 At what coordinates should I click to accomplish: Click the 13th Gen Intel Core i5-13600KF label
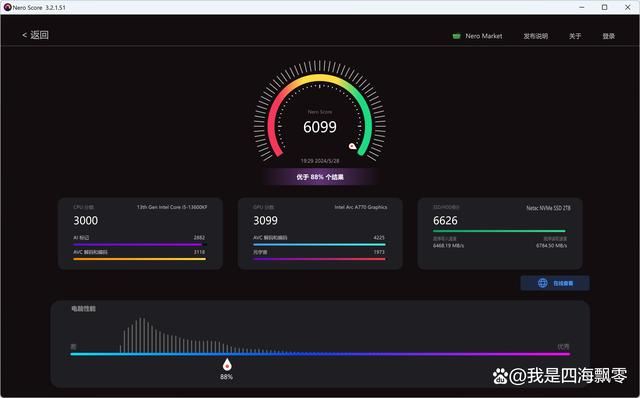point(172,207)
